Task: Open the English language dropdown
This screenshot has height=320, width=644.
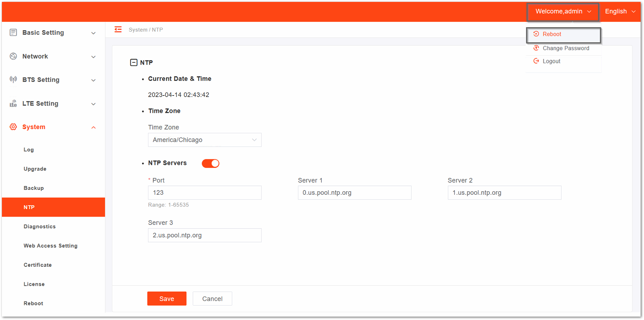Action: click(x=620, y=12)
